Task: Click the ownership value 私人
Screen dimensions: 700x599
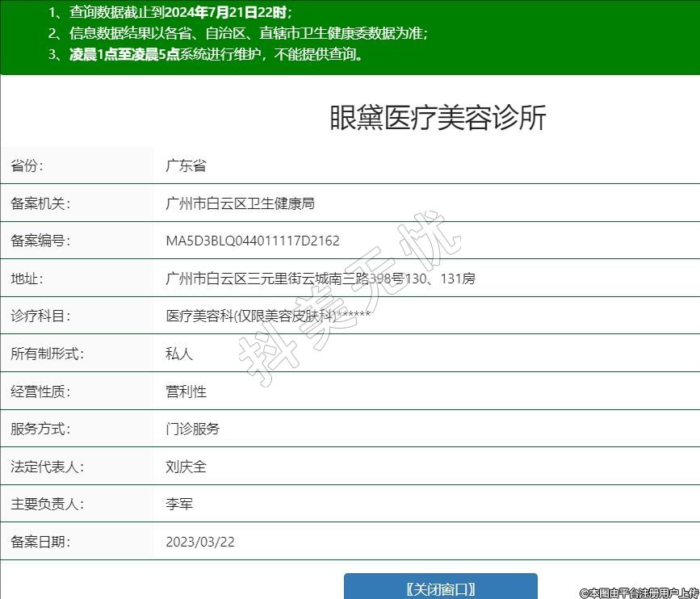Action: point(179,354)
